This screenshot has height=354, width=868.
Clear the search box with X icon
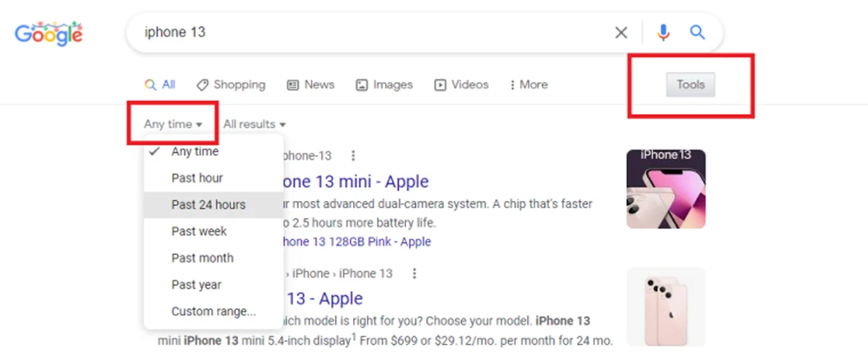(x=621, y=33)
